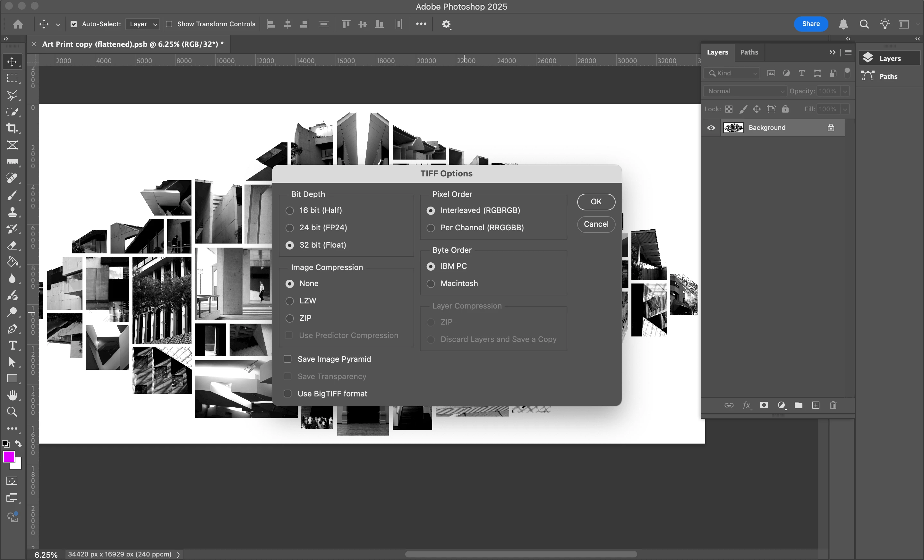This screenshot has width=924, height=560.
Task: Click the Clone Stamp tool
Action: [x=12, y=212]
